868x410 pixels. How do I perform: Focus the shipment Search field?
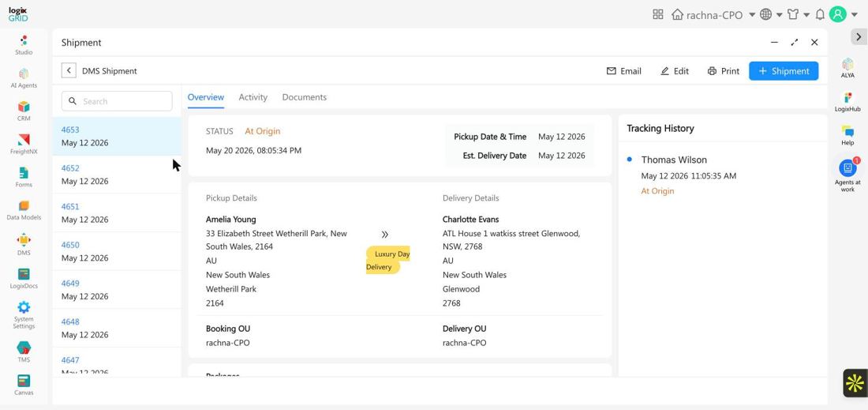click(117, 101)
